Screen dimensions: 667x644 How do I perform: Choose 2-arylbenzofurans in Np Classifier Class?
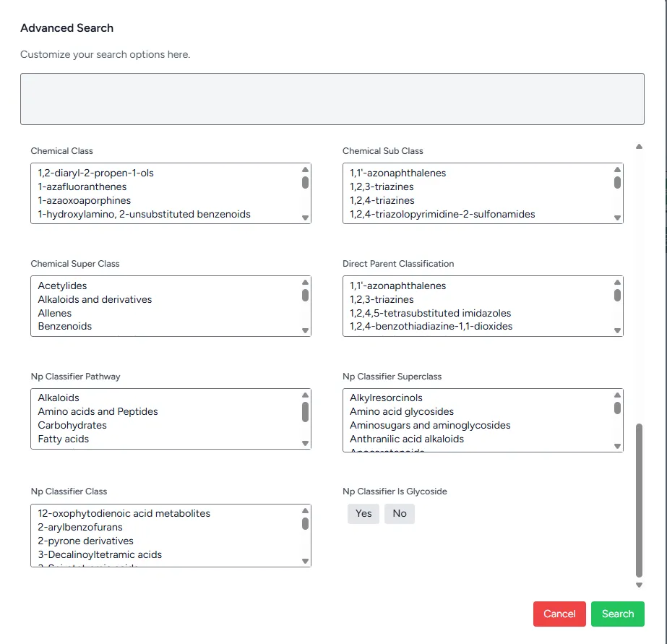coord(82,527)
